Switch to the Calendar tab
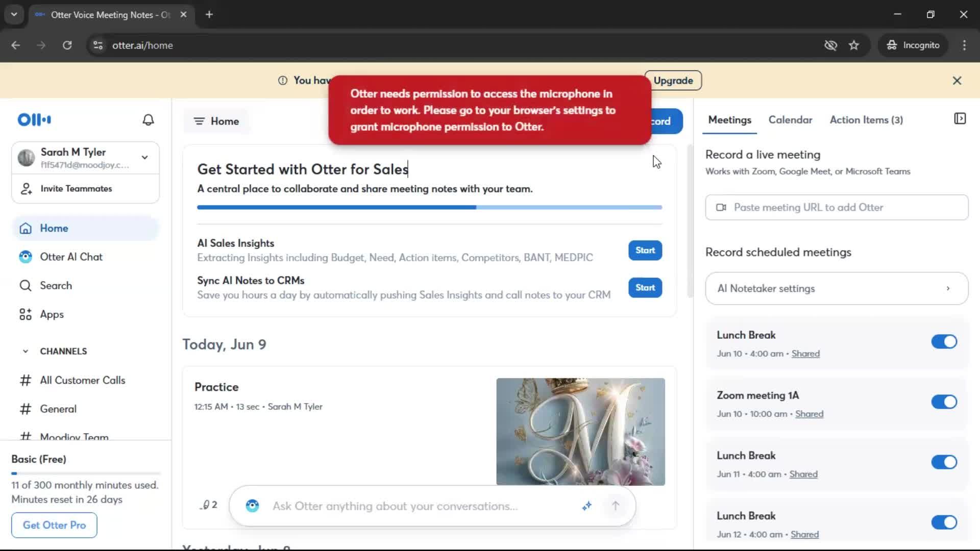The image size is (980, 551). tap(790, 120)
